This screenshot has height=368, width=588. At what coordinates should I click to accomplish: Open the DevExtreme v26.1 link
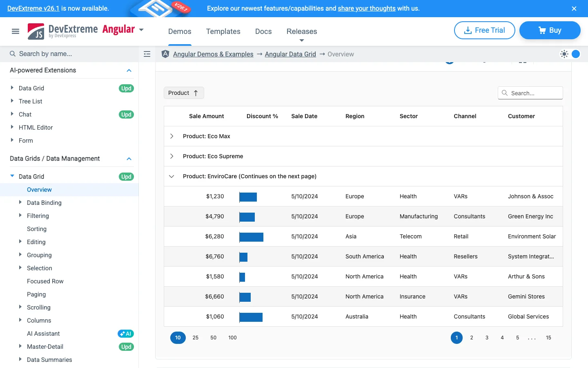[33, 8]
